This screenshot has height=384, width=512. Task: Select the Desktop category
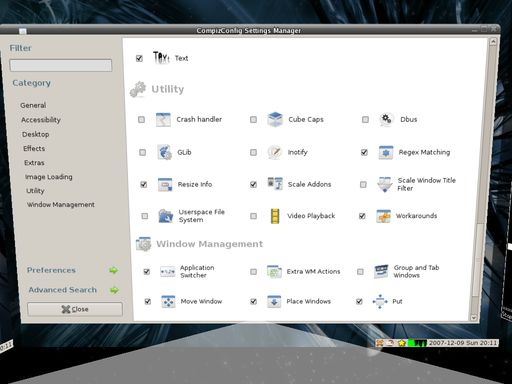pyautogui.click(x=35, y=134)
